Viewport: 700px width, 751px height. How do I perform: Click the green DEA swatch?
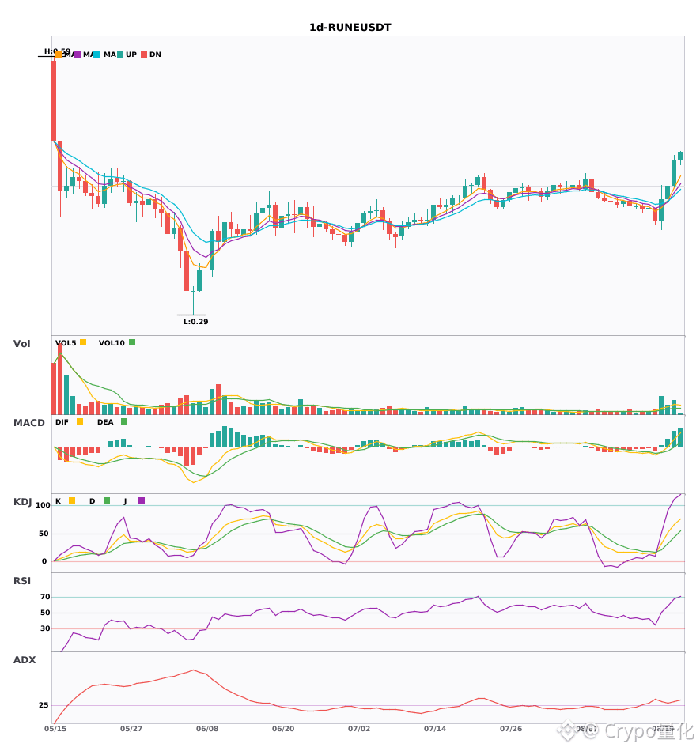(x=124, y=421)
